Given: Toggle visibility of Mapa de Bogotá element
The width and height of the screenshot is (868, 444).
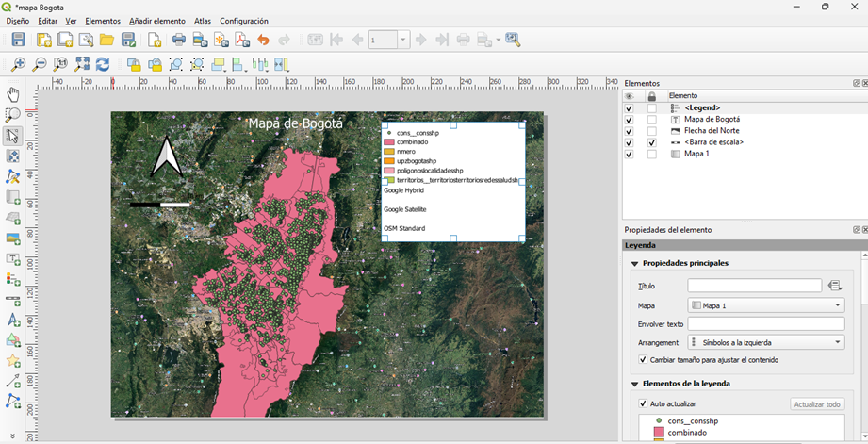Looking at the screenshot, I should (x=629, y=120).
